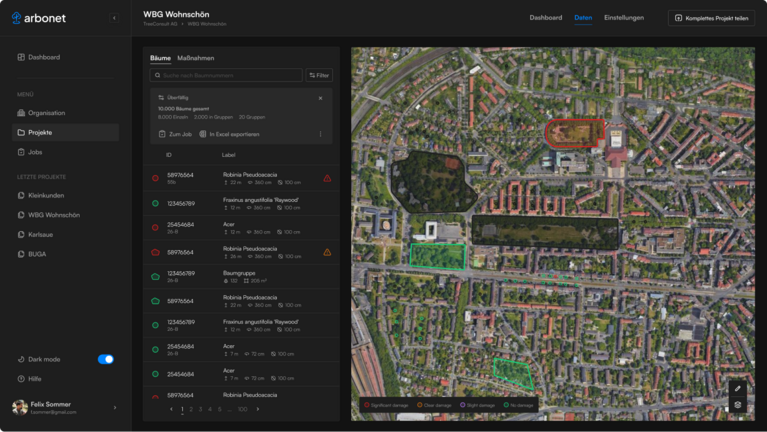Screen dimensions: 767x432
Task: Click red status circle of Acer 12 m row
Action: click(155, 227)
